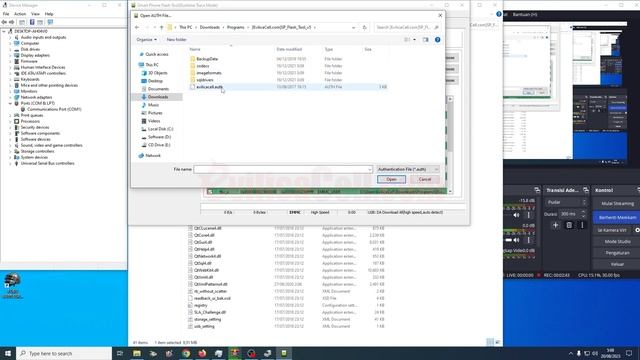This screenshot has height=360, width=640.
Task: Open the Help menu in Device Manager
Action: pyautogui.click(x=49, y=14)
